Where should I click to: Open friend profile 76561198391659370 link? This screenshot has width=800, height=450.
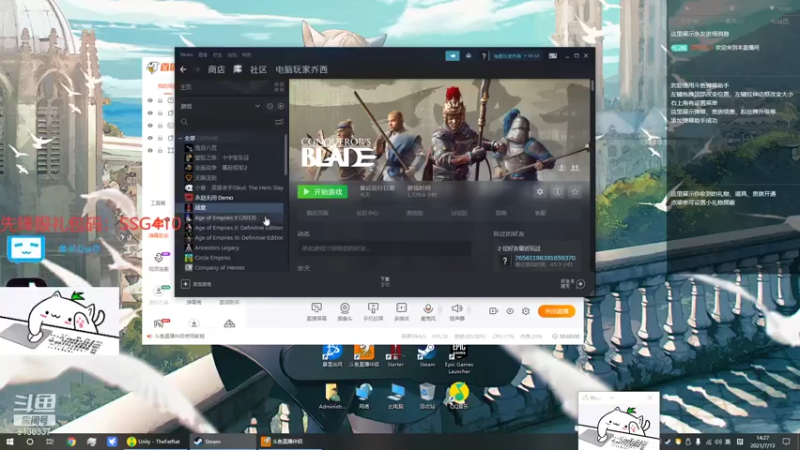545,258
